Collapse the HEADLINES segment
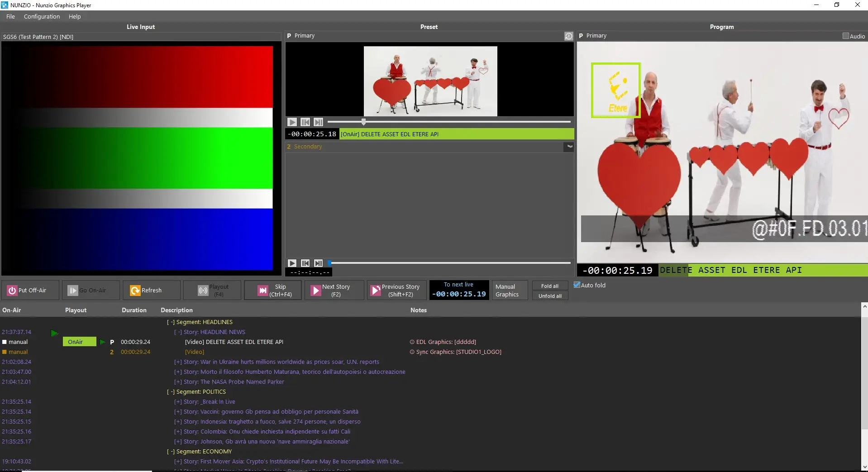 (171, 322)
